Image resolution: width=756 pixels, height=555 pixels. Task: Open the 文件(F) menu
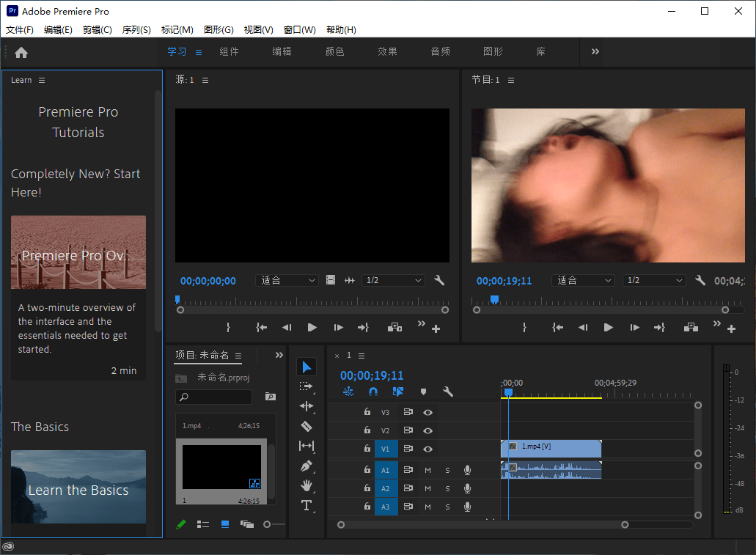coord(19,30)
